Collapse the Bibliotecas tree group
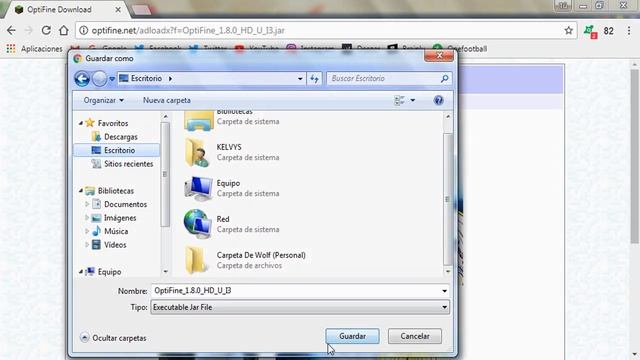This screenshot has height=360, width=640. pos(81,191)
